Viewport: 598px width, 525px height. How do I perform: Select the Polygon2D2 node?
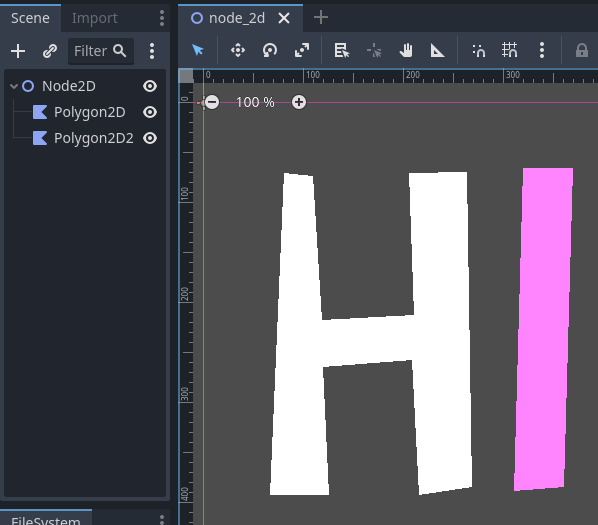coord(94,138)
